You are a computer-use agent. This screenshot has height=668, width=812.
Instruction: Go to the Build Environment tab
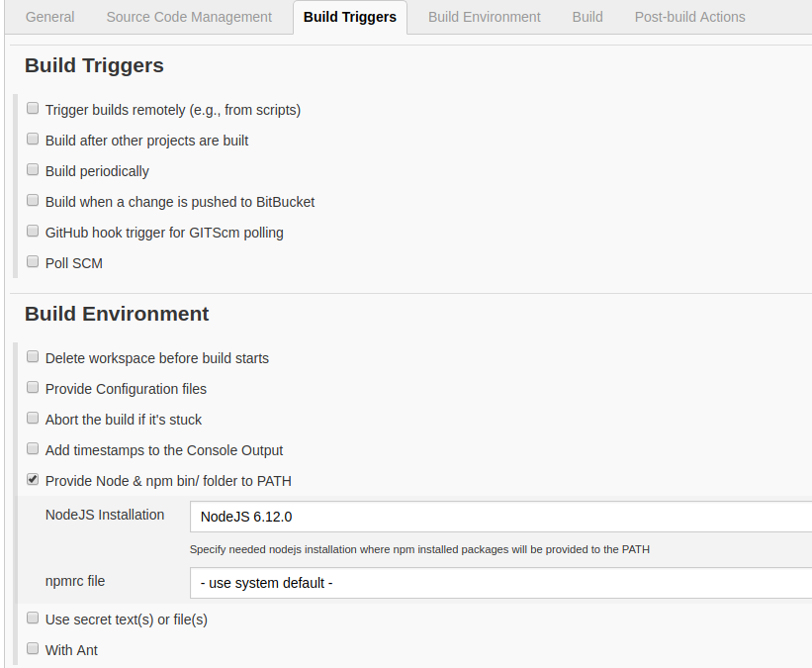(485, 17)
